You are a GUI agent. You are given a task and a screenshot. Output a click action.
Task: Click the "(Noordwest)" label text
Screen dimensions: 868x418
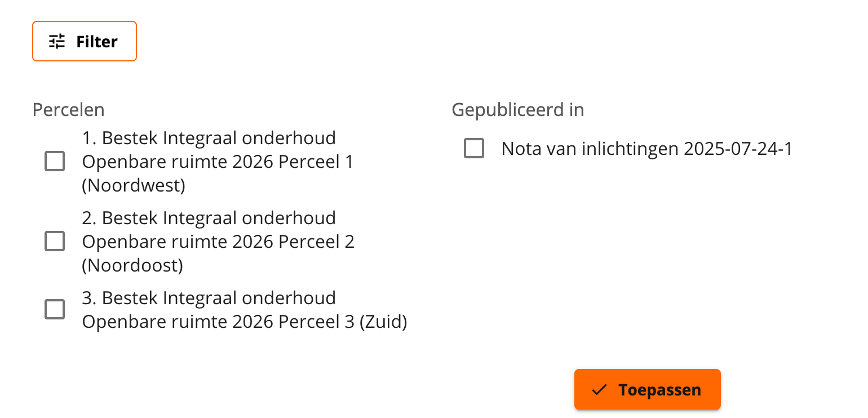point(134,185)
